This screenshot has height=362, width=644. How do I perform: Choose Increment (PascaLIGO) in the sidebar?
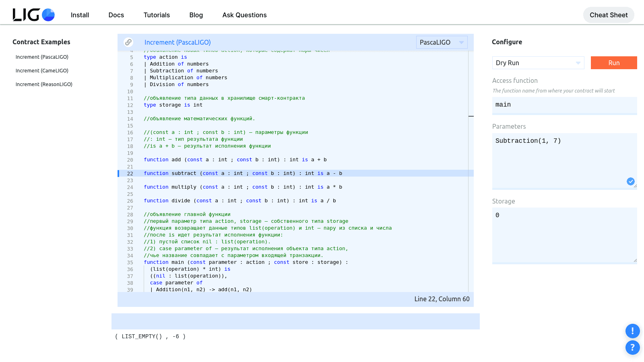[x=42, y=57]
